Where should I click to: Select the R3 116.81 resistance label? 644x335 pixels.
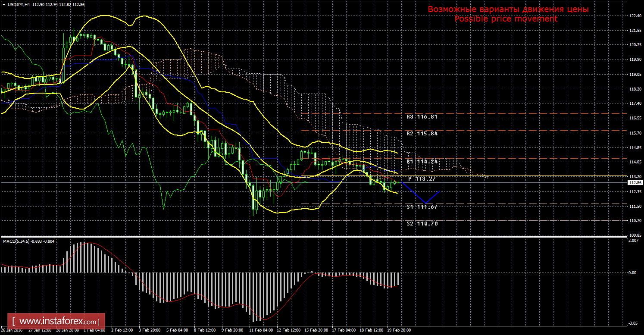422,117
